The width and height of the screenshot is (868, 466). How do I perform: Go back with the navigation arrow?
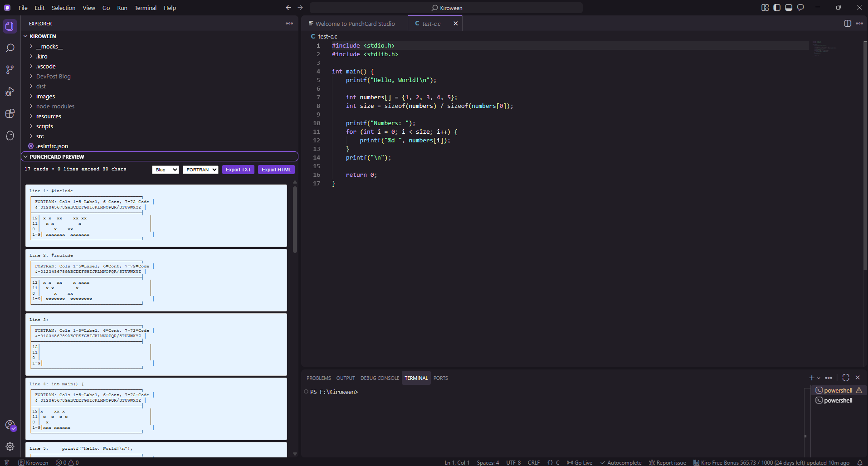[288, 8]
